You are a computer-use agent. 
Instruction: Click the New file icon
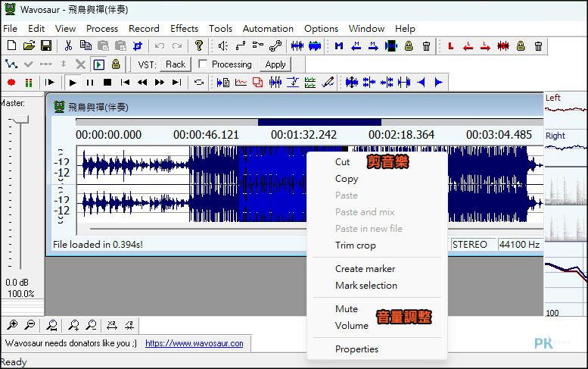(11, 45)
